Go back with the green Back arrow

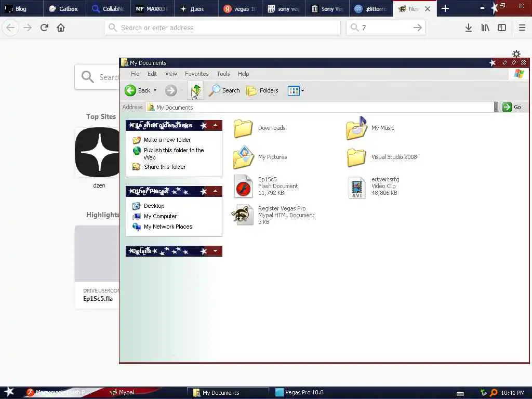tap(130, 90)
